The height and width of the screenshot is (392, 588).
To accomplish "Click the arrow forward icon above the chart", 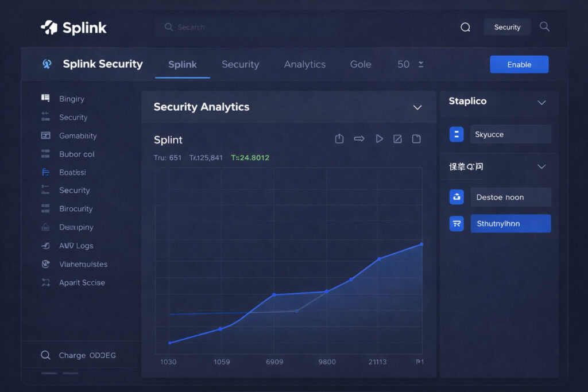I will (359, 138).
